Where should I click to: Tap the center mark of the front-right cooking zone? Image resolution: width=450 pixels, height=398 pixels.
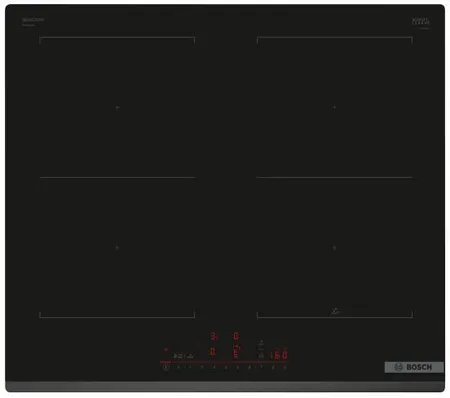(334, 248)
